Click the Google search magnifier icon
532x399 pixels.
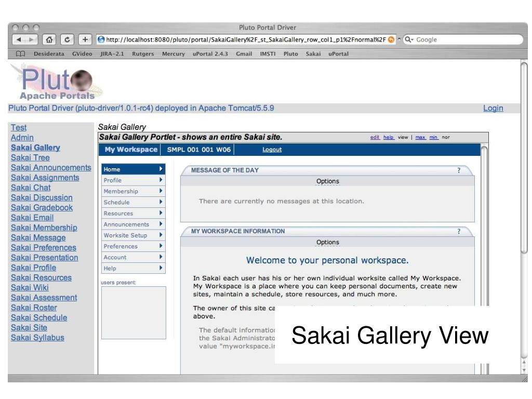point(409,39)
